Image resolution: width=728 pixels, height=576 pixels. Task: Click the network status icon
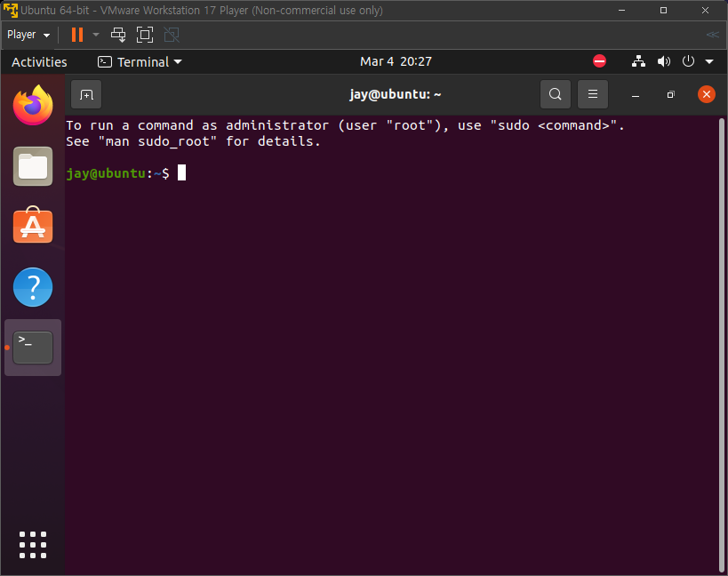coord(637,61)
